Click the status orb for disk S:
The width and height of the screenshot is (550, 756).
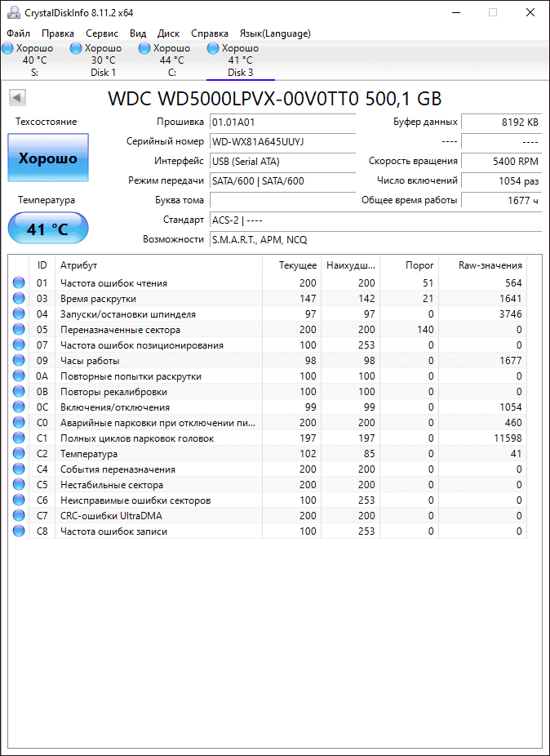click(x=7, y=48)
